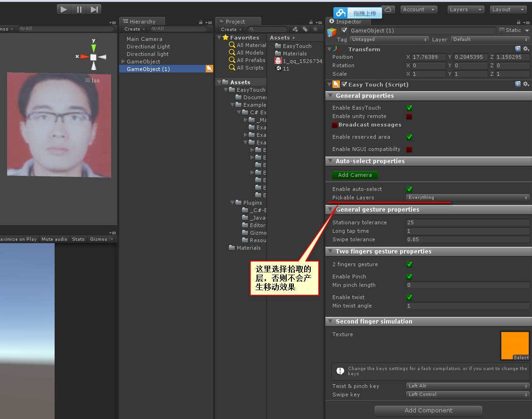This screenshot has height=419, width=532.
Task: Click Stationary tolerance field
Action: click(x=468, y=222)
